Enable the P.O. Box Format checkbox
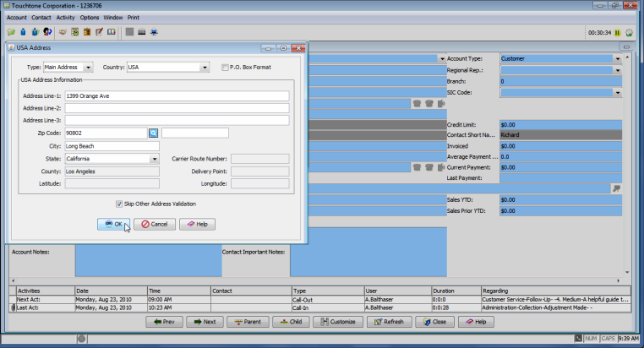Viewport: 644px width, 348px height. click(x=225, y=68)
